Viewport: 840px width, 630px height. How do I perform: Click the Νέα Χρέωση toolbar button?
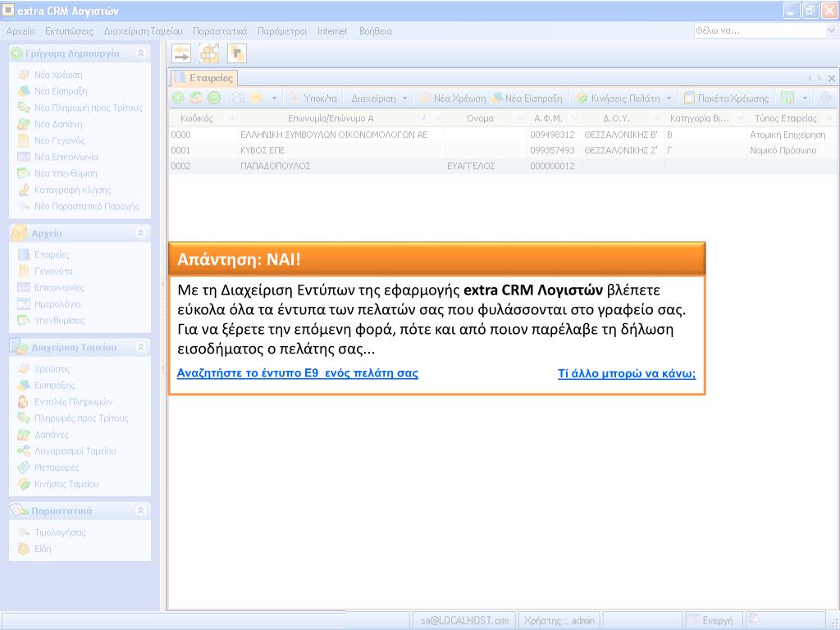[x=453, y=98]
